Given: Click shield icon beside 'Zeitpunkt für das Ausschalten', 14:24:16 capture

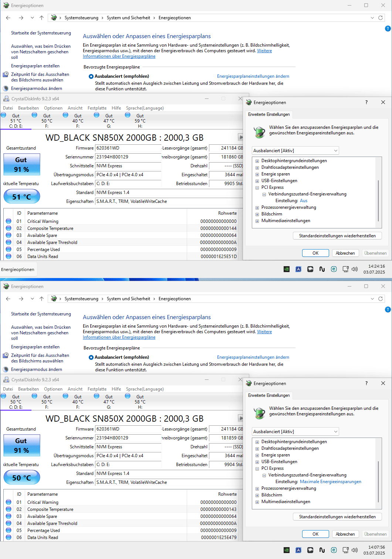Looking at the screenshot, I should click(6, 74).
